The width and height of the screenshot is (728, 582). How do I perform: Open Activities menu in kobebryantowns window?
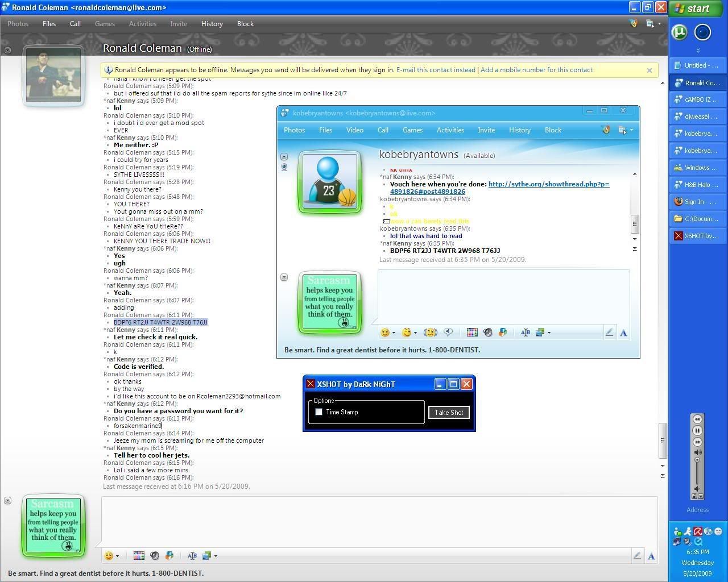click(x=450, y=130)
